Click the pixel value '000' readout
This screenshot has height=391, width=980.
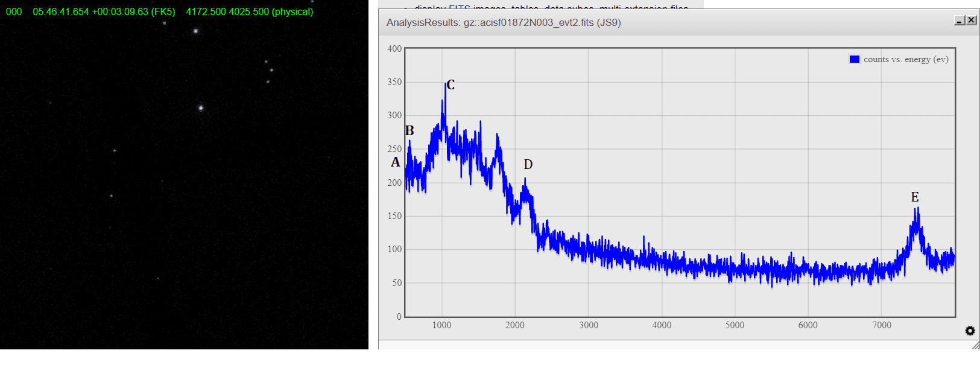pos(14,11)
